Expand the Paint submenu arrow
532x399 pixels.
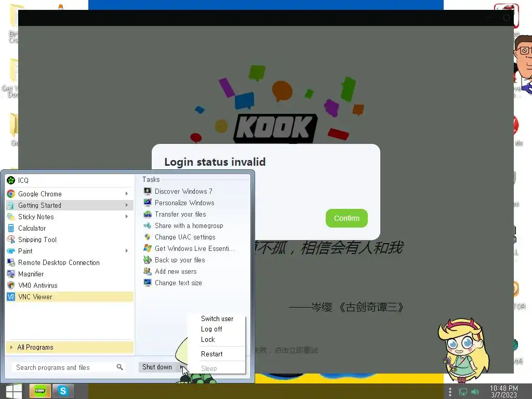coord(127,251)
